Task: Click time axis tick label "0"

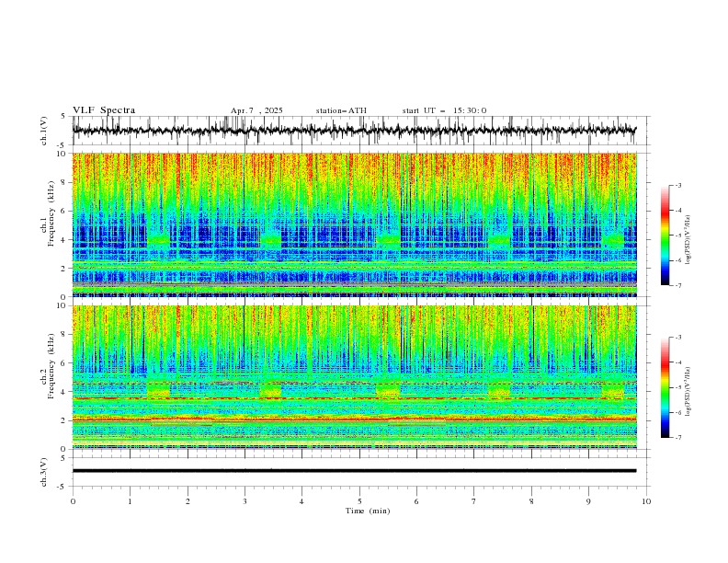Action: [73, 501]
